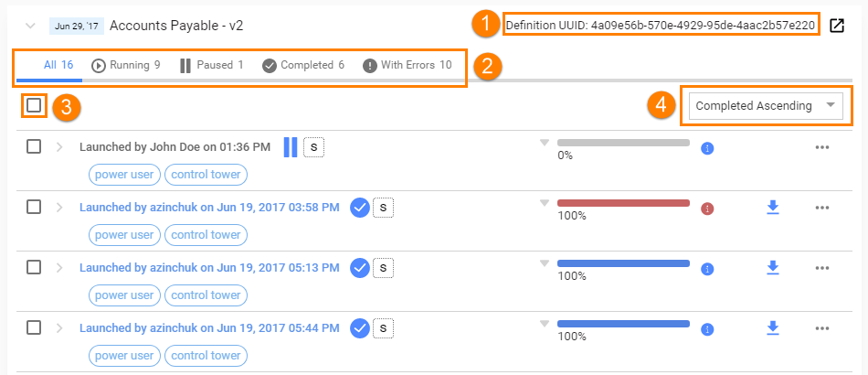The width and height of the screenshot is (868, 375).
Task: Click red error info icon on 03:58 PM run
Action: tap(707, 209)
